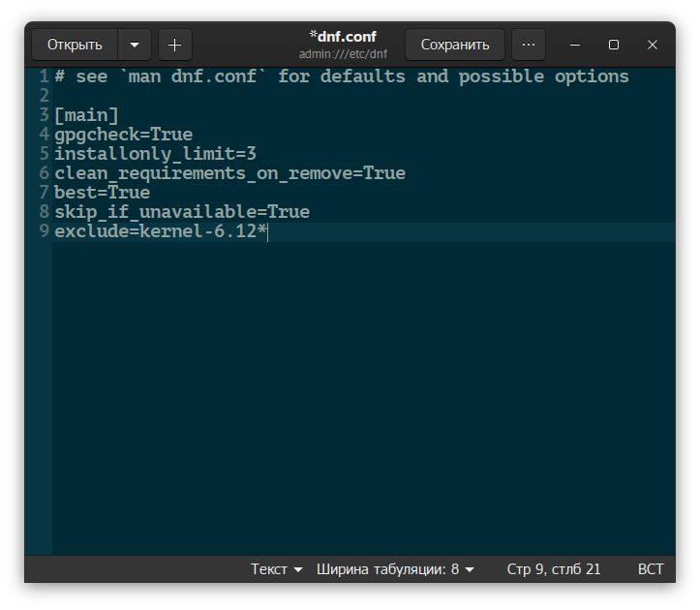Click line number 6 in gutter
Viewport: 700px width, 610px height.
point(45,173)
